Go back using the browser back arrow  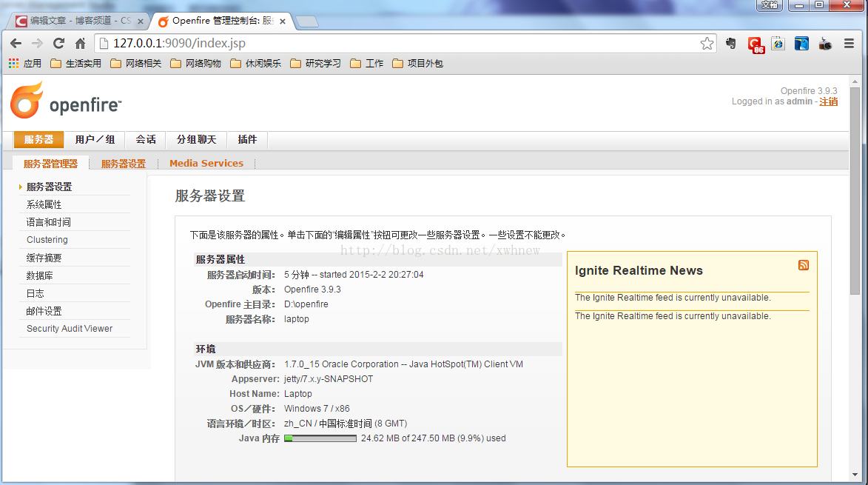[x=16, y=43]
